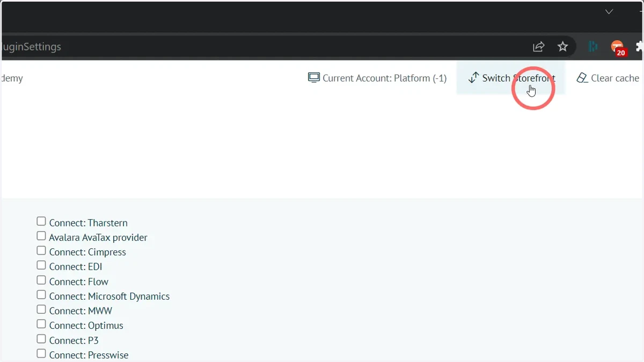Click the monitor icon beside Current Account
The width and height of the screenshot is (644, 362).
point(314,78)
